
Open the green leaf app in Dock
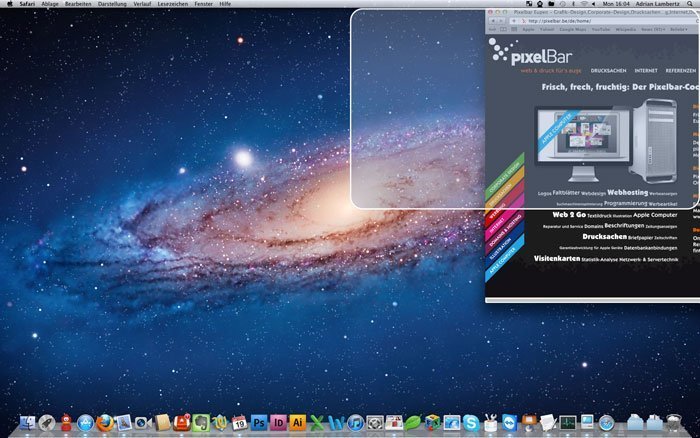(413, 422)
